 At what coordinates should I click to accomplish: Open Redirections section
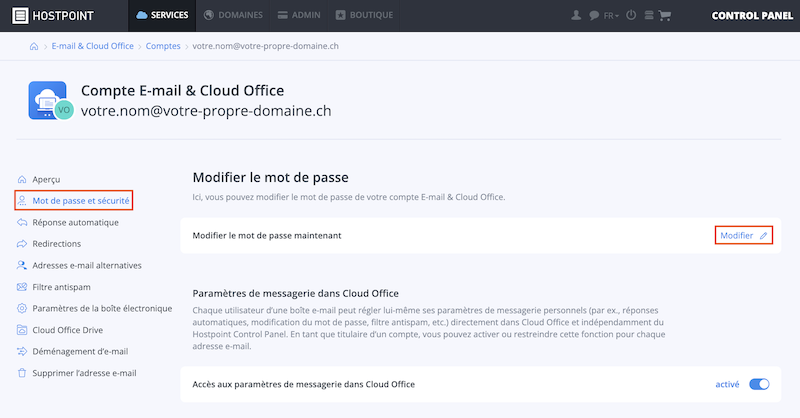pos(56,243)
